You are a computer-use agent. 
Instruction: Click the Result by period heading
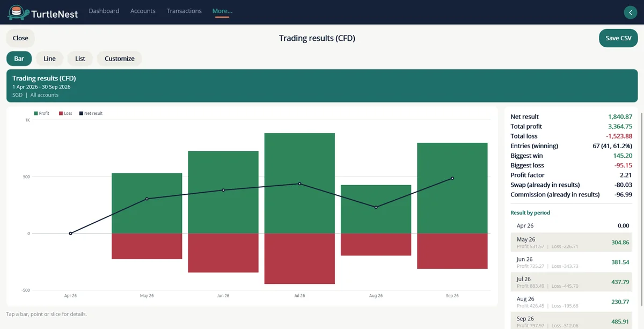tap(530, 213)
